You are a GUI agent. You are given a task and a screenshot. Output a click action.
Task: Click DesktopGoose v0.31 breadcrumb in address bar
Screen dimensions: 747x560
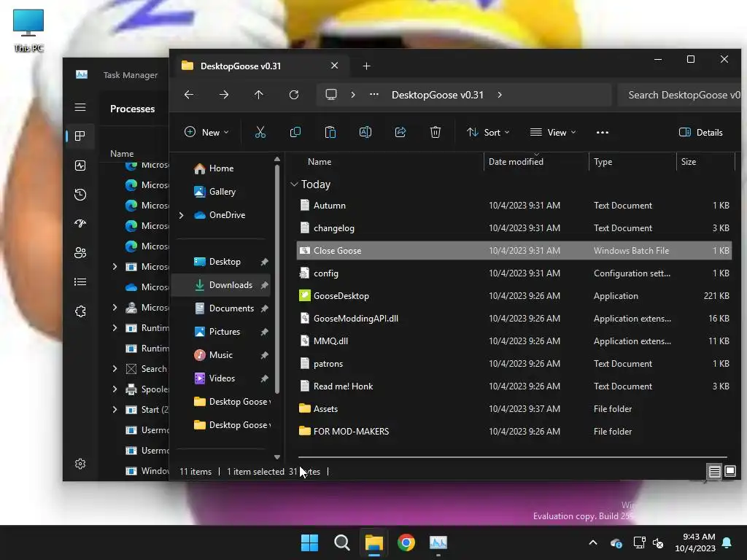(x=438, y=95)
